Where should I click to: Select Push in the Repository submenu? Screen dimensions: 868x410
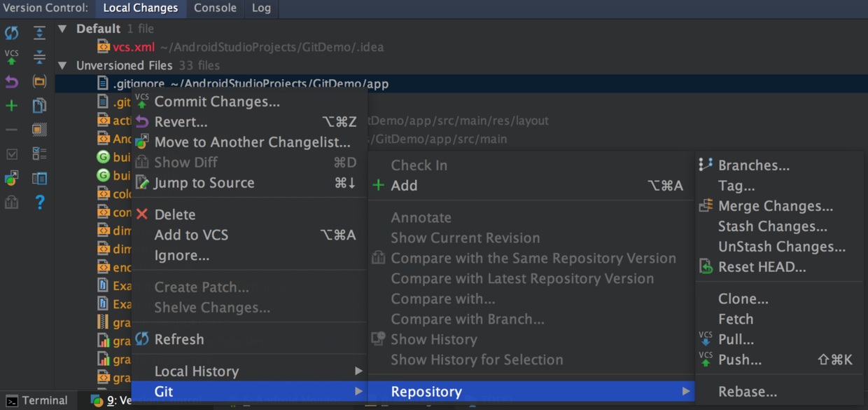click(739, 360)
